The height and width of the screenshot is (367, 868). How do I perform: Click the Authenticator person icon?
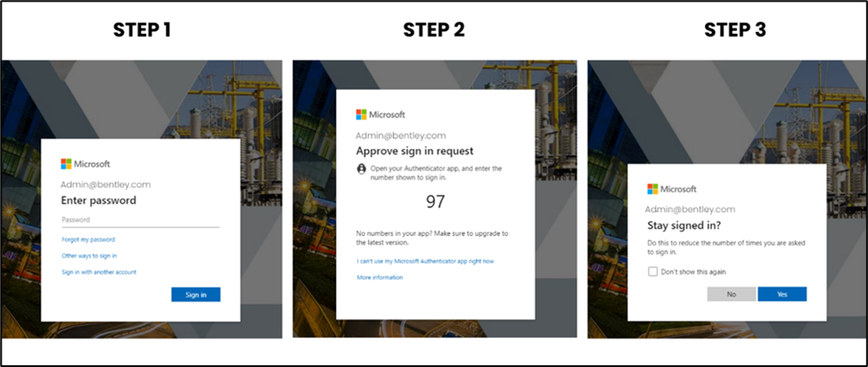[362, 168]
